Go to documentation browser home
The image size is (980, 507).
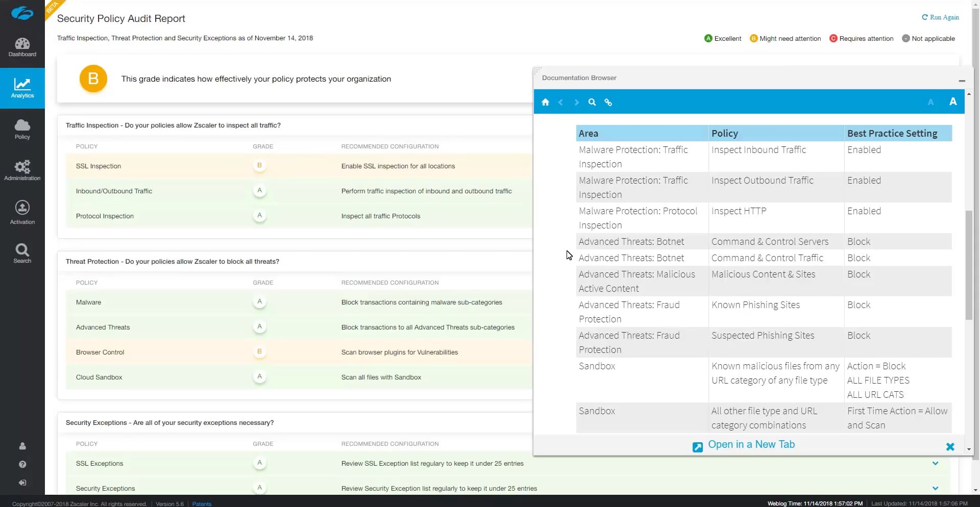click(545, 102)
